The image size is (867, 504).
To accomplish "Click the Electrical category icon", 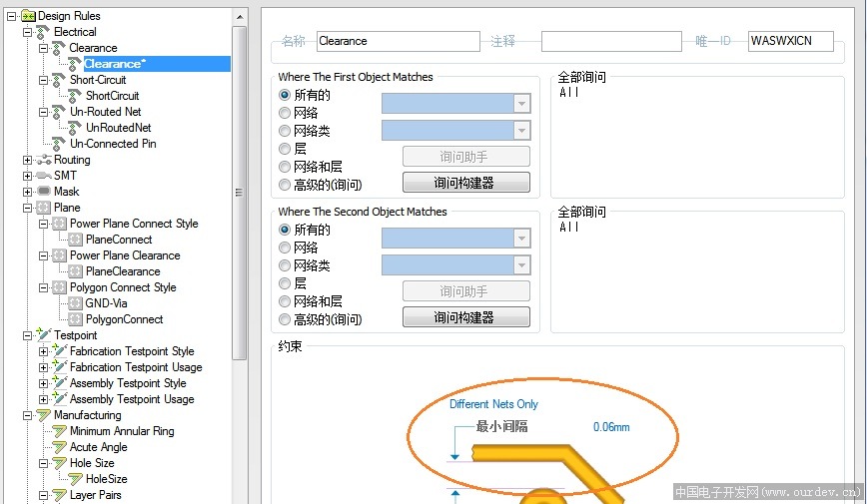I will pos(43,32).
